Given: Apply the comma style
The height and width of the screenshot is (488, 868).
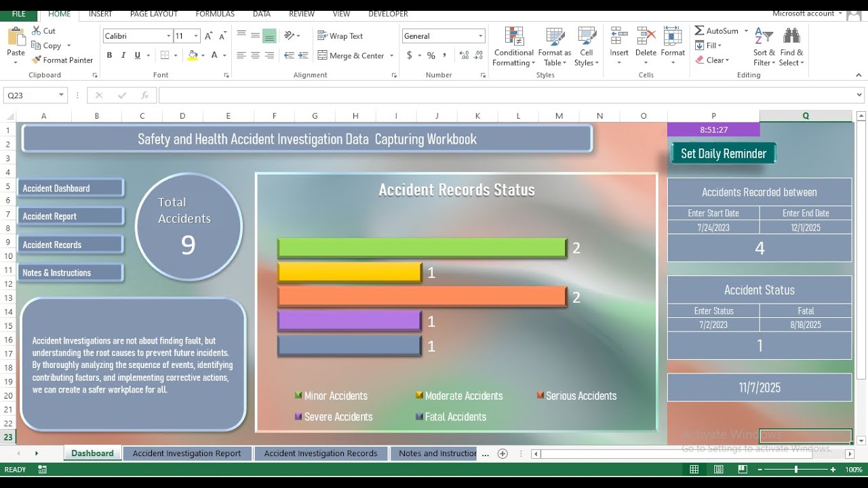Looking at the screenshot, I should click(445, 56).
